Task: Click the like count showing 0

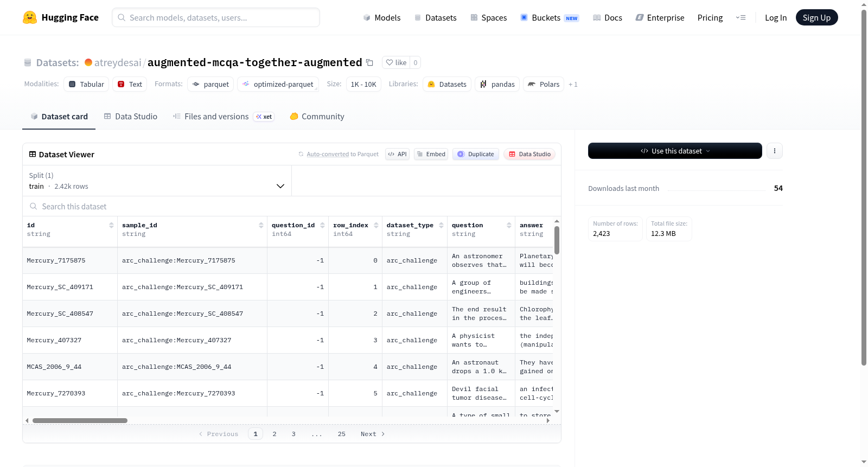Action: coord(416,62)
